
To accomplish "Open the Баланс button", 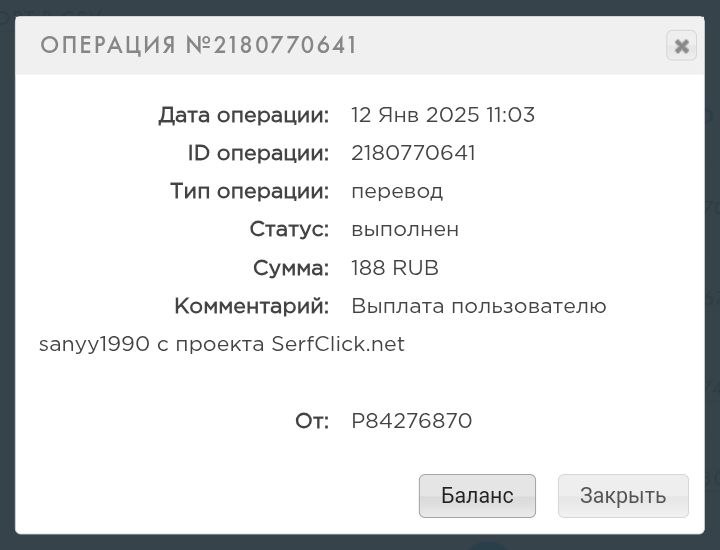I will click(x=477, y=496).
